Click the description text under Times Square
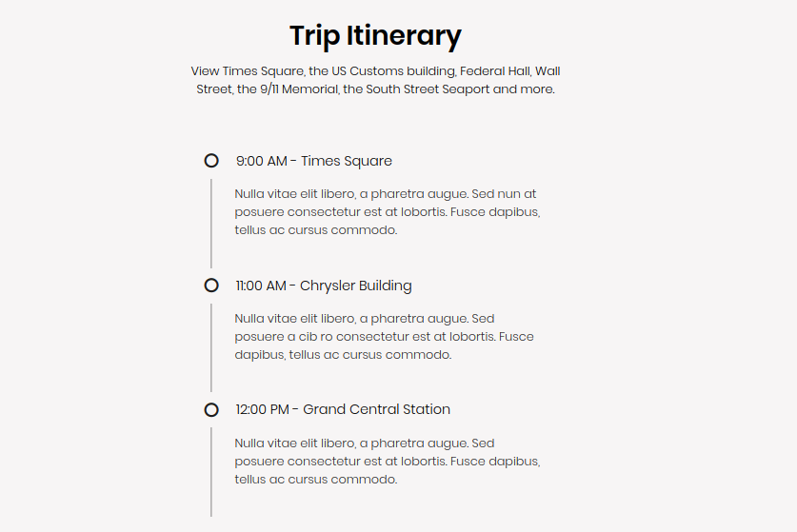Viewport: 797px width, 532px height. 388,212
